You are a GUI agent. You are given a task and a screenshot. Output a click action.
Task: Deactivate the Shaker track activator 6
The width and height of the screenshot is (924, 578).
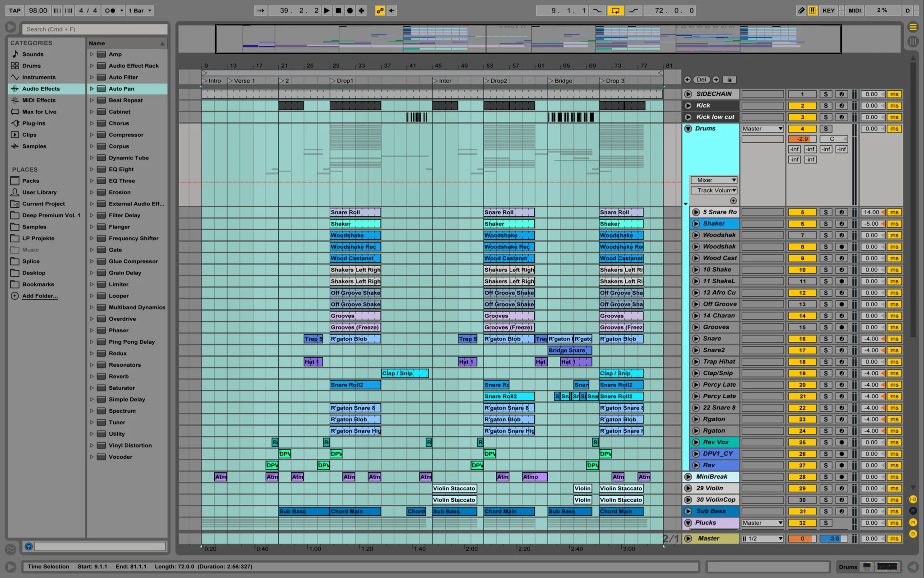coord(802,224)
